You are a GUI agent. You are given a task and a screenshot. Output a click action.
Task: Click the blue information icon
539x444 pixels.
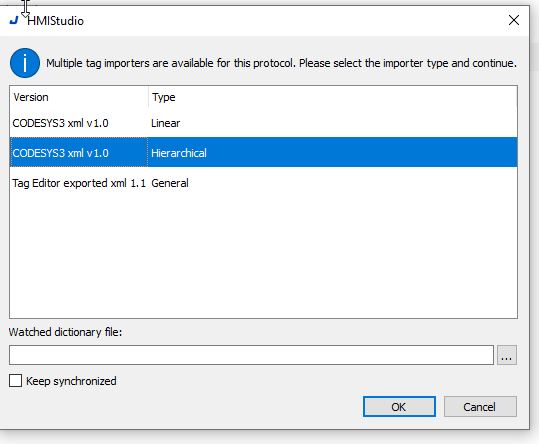pos(25,63)
